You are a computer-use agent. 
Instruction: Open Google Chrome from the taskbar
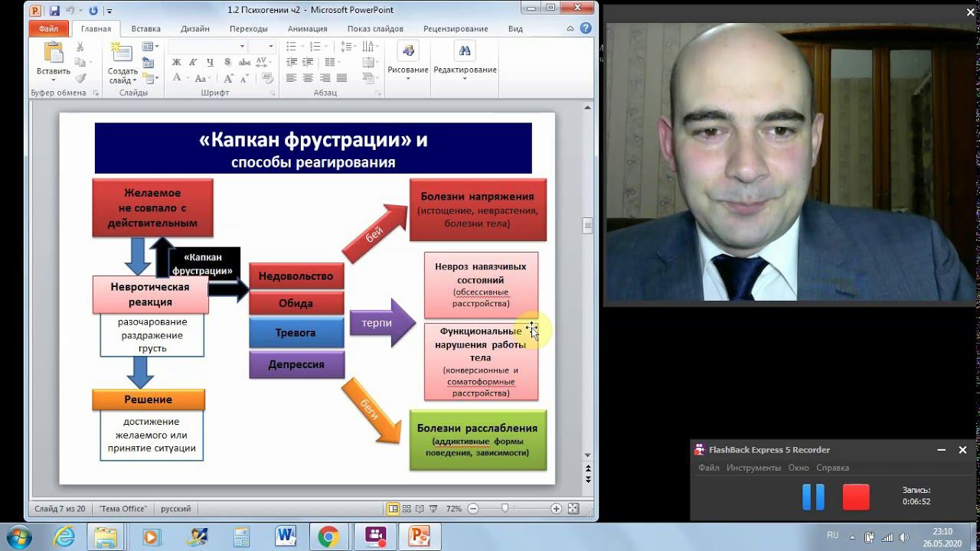[328, 536]
